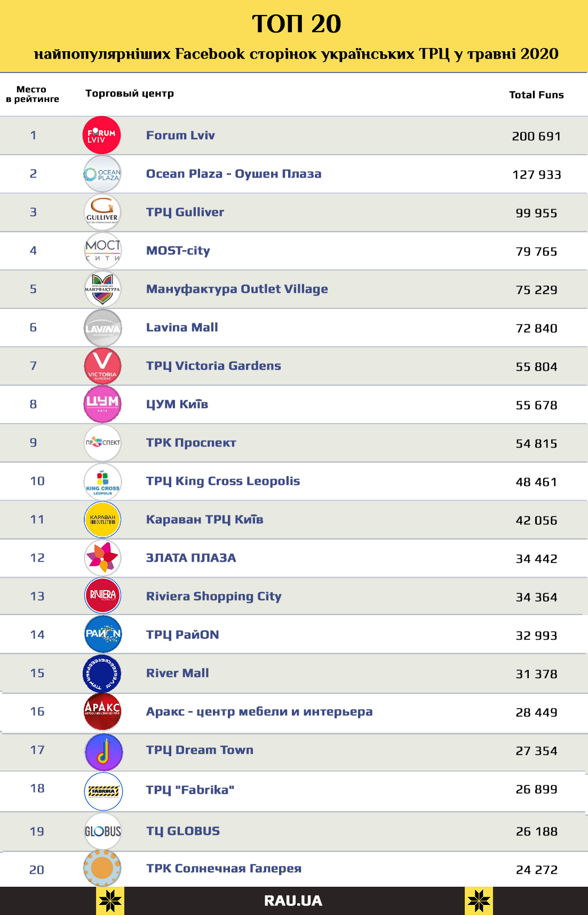Click the Total Funs column header
Viewport: 588px width, 915px height.
(x=536, y=95)
